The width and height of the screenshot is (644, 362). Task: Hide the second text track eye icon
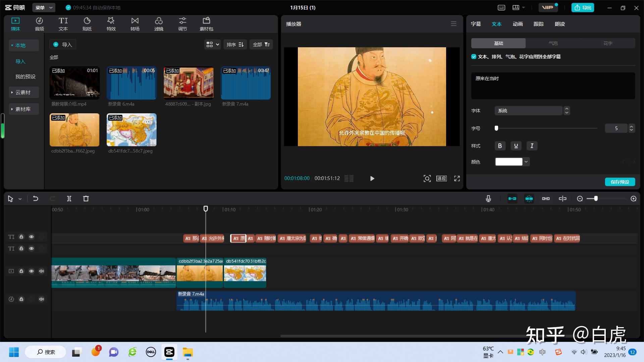coord(31,248)
